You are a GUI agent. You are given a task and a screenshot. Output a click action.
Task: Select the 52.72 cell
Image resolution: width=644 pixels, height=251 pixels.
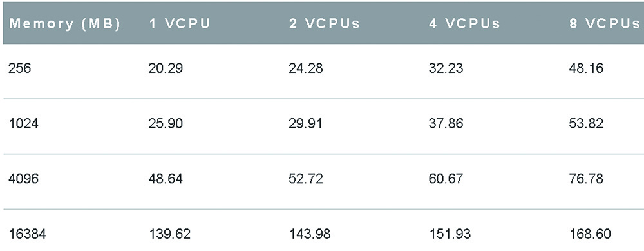coord(305,179)
